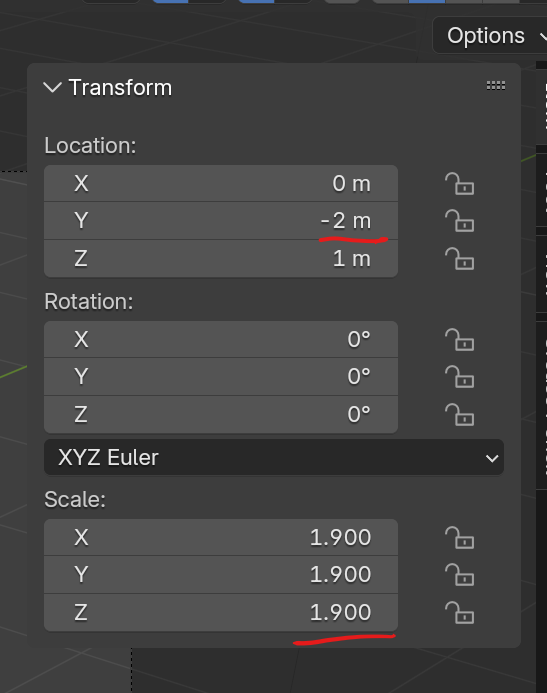547x693 pixels.
Task: Toggle lock for Location X
Action: [459, 184]
